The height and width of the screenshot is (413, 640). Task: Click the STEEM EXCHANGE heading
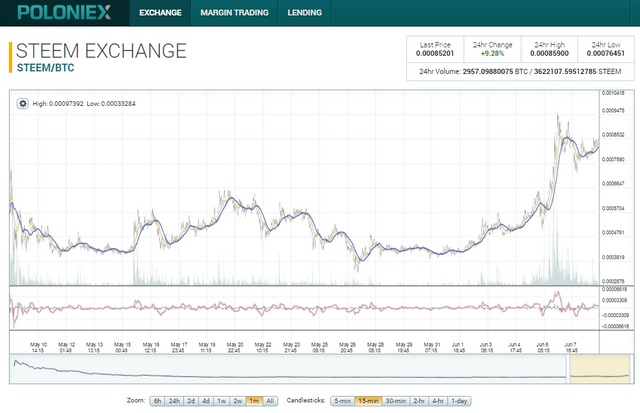point(101,51)
